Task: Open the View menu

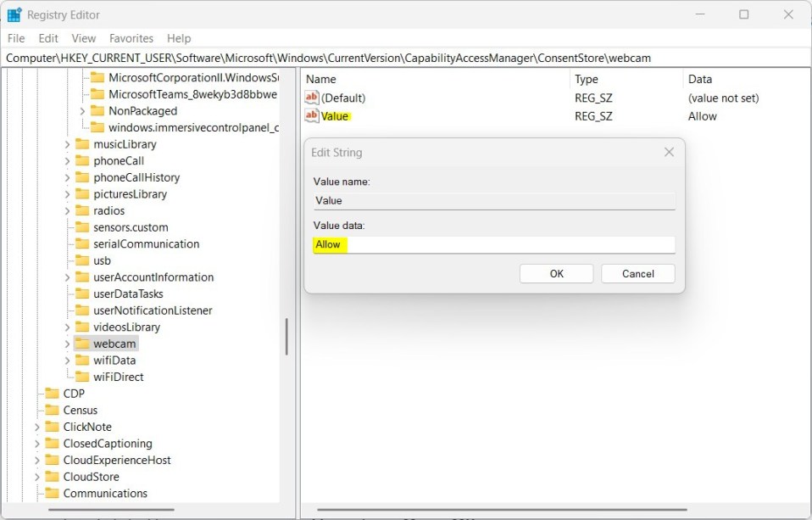Action: (x=83, y=38)
